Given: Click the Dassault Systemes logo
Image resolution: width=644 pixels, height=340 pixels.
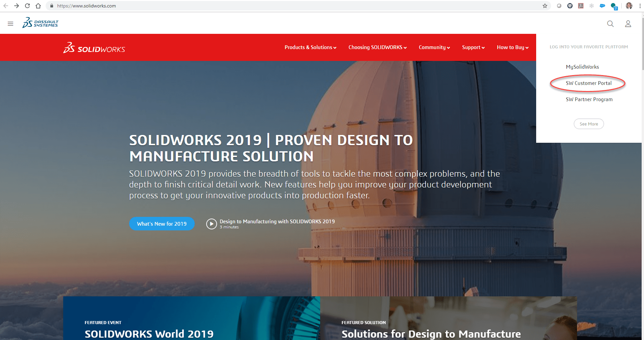Looking at the screenshot, I should (x=40, y=23).
